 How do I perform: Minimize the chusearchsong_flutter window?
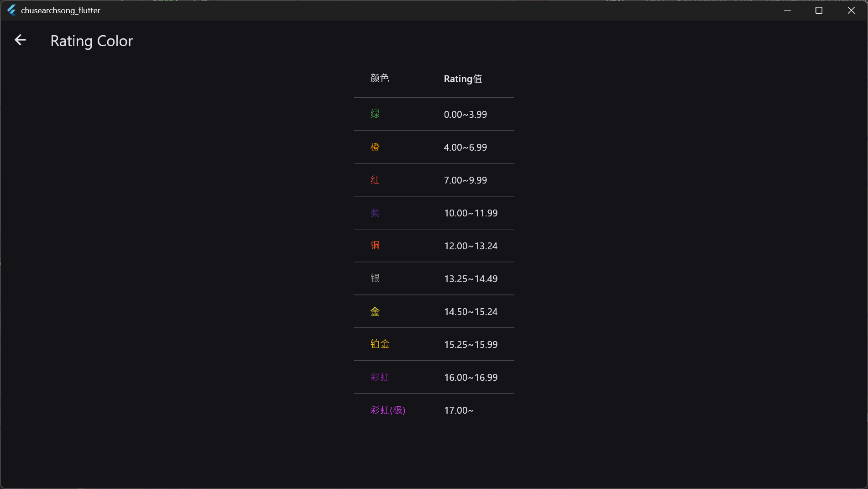[787, 10]
